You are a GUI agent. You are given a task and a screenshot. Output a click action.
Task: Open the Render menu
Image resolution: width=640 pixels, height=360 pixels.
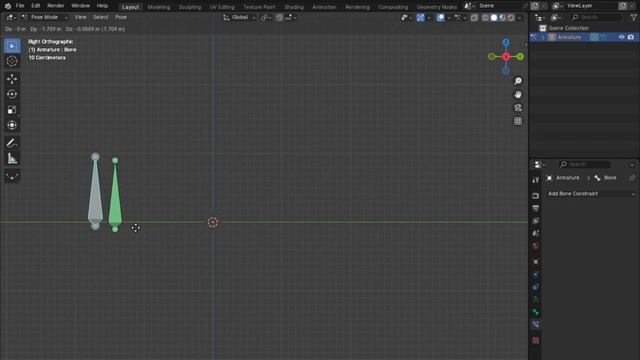pos(56,6)
